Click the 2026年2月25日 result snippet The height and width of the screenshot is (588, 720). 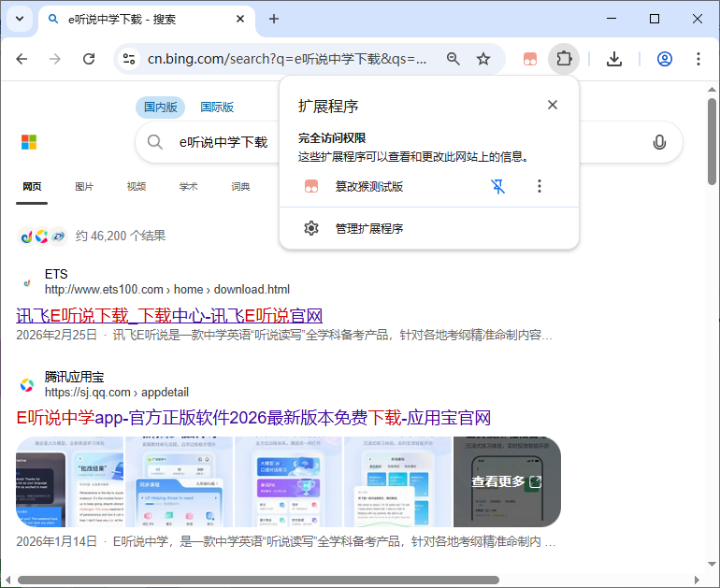284,335
